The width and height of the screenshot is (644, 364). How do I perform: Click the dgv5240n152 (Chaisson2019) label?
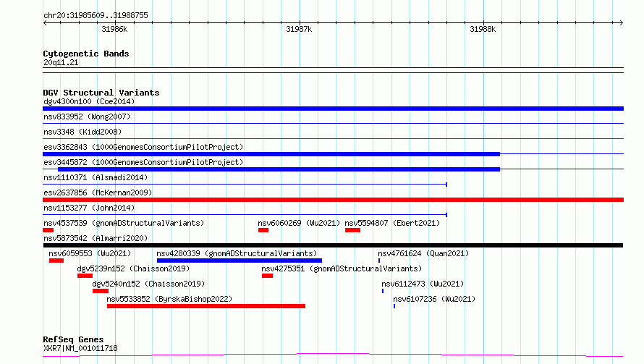148,284
